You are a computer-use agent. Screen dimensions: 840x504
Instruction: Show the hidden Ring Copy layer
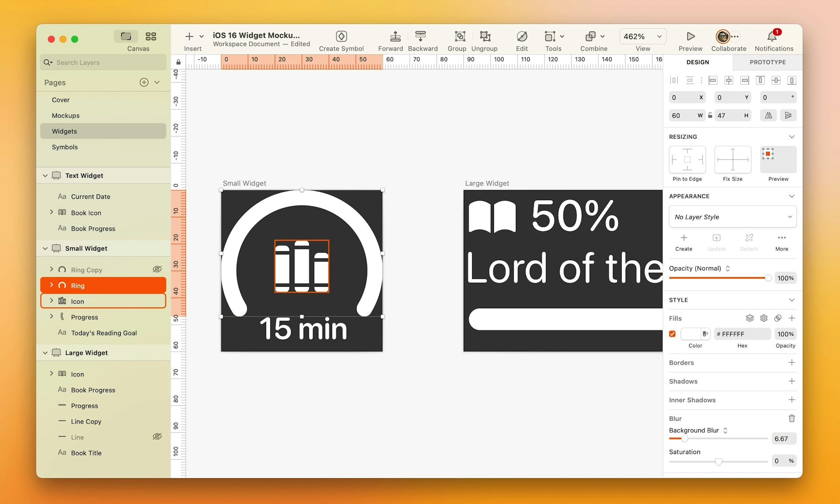pyautogui.click(x=157, y=269)
